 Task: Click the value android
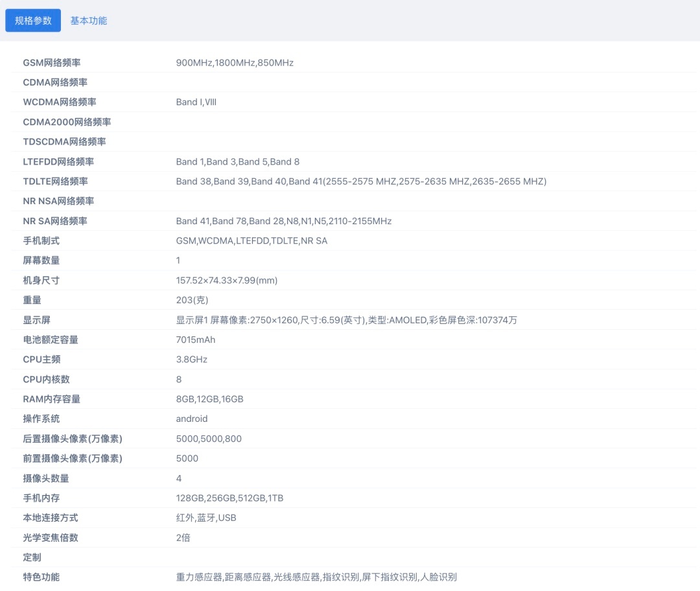tap(191, 419)
